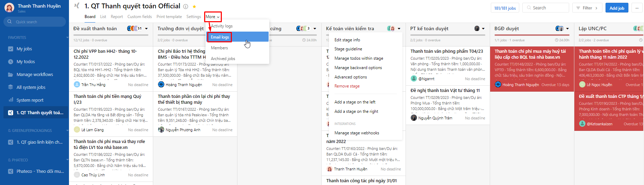Open the Settings tab
Image resolution: width=644 pixels, height=185 pixels.
tap(194, 17)
